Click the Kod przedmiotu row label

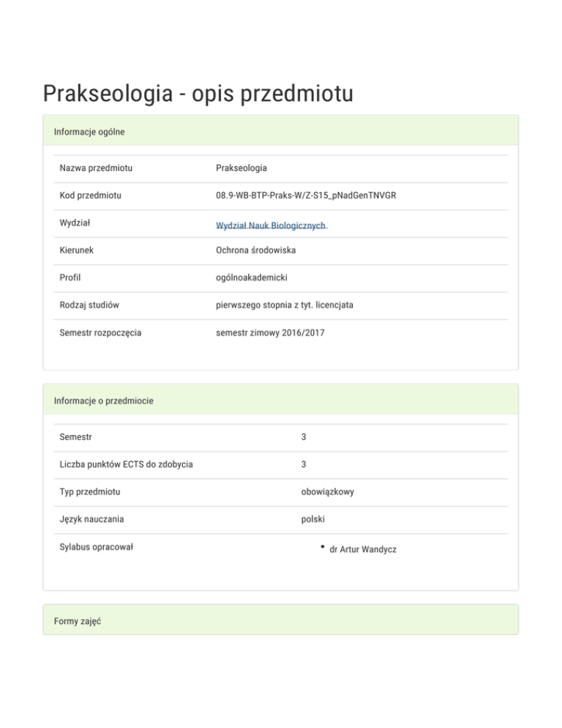click(91, 196)
